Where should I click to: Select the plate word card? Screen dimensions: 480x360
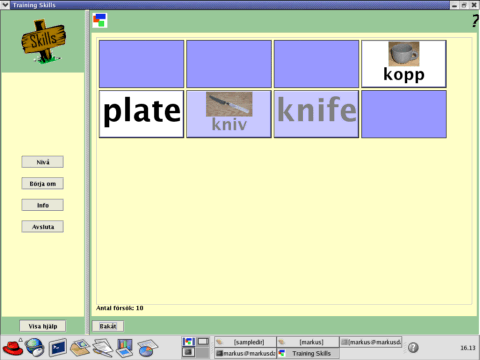(141, 114)
